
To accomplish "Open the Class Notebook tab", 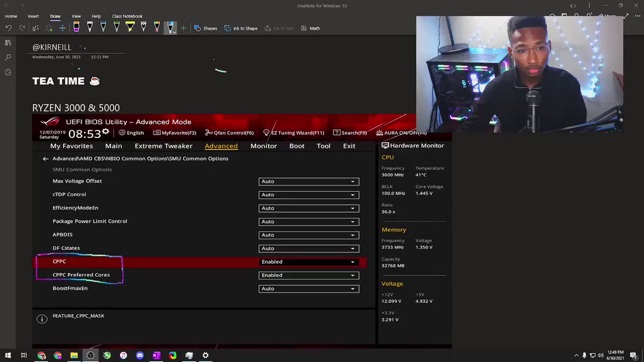I will [x=127, y=16].
